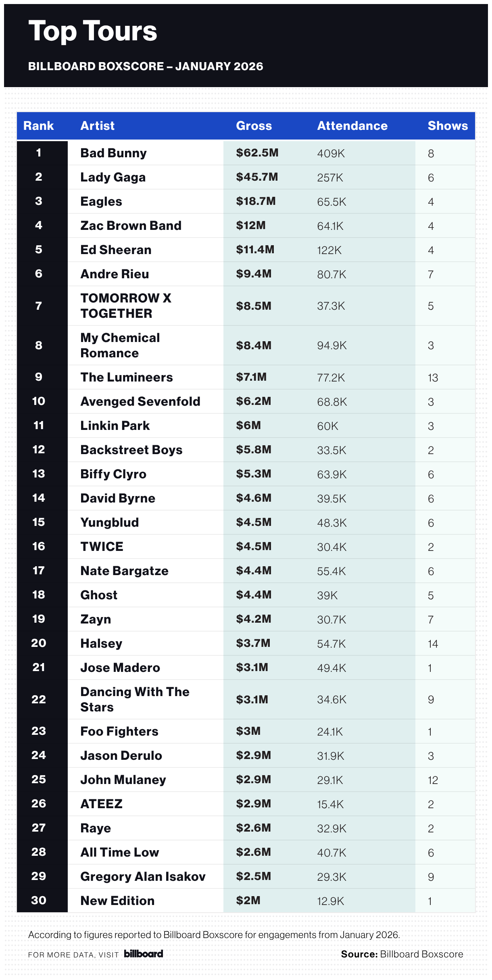Image resolution: width=492 pixels, height=980 pixels.
Task: Click the Artist column header
Action: click(97, 126)
